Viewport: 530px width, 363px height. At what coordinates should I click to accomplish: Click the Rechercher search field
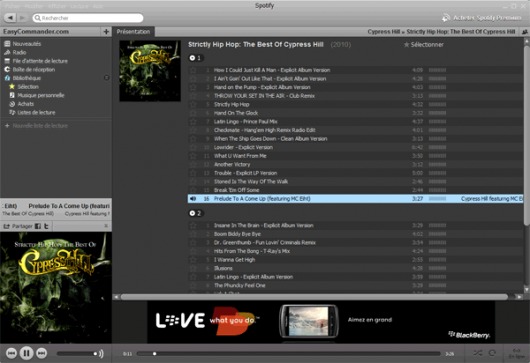pyautogui.click(x=88, y=18)
